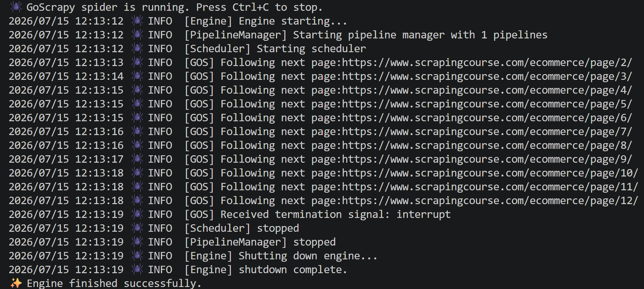
Task: Open the ecommerce/page/3/ URL link
Action: click(x=487, y=76)
